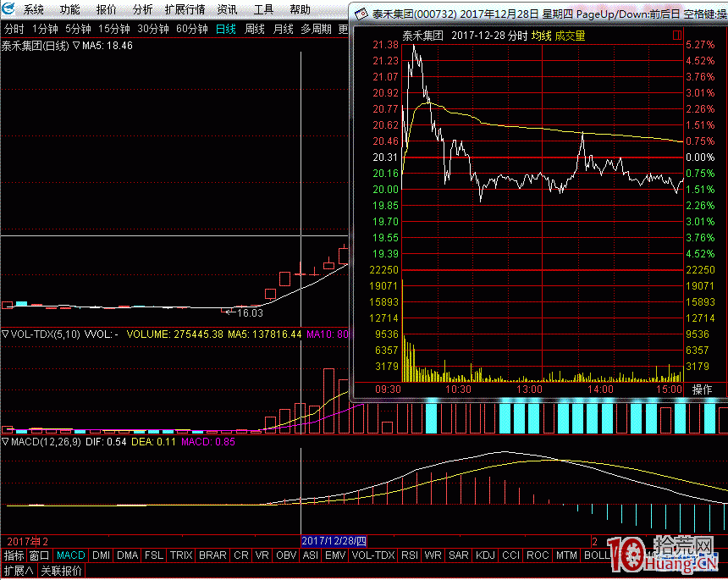Open the MACD(12,26,9) indicator dropdown triangle
This screenshot has height=580, width=728.
tap(5, 442)
